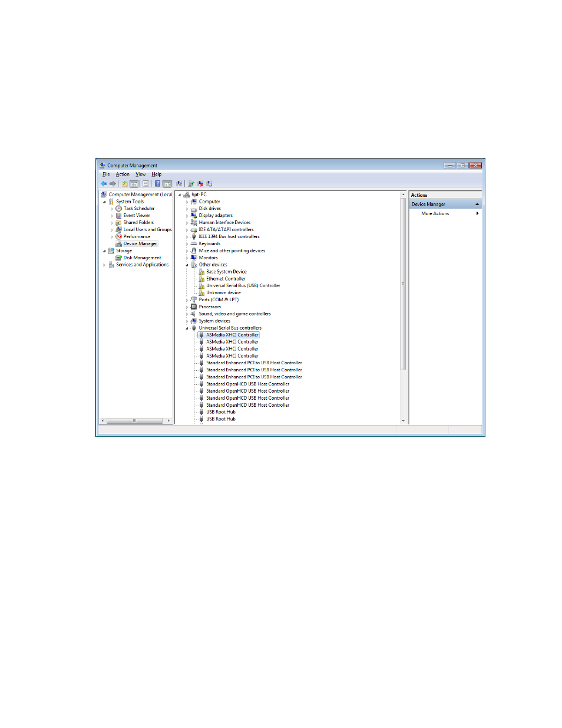Click the Properties toolbar icon

coord(146,183)
